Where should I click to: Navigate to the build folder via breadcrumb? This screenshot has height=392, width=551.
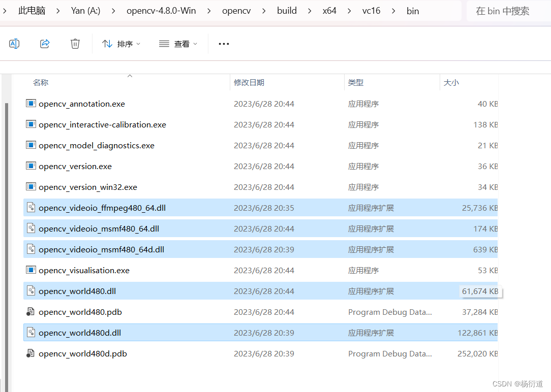pyautogui.click(x=287, y=10)
